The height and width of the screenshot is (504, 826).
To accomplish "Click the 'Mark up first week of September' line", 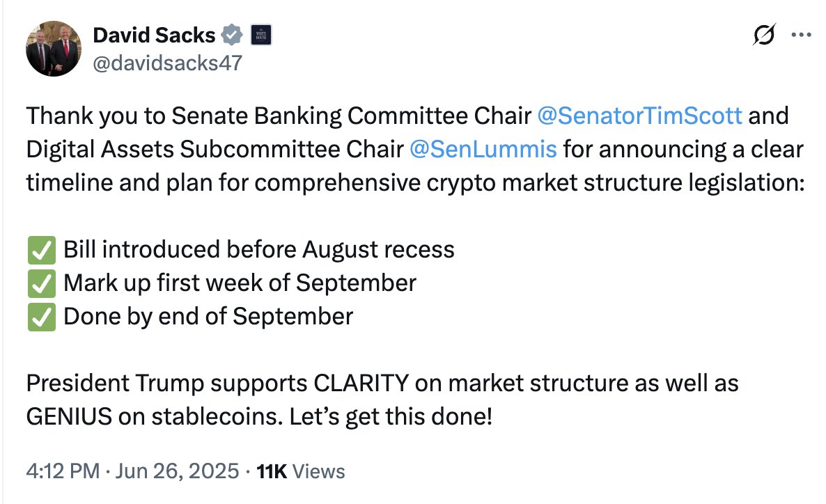I will pos(240,283).
